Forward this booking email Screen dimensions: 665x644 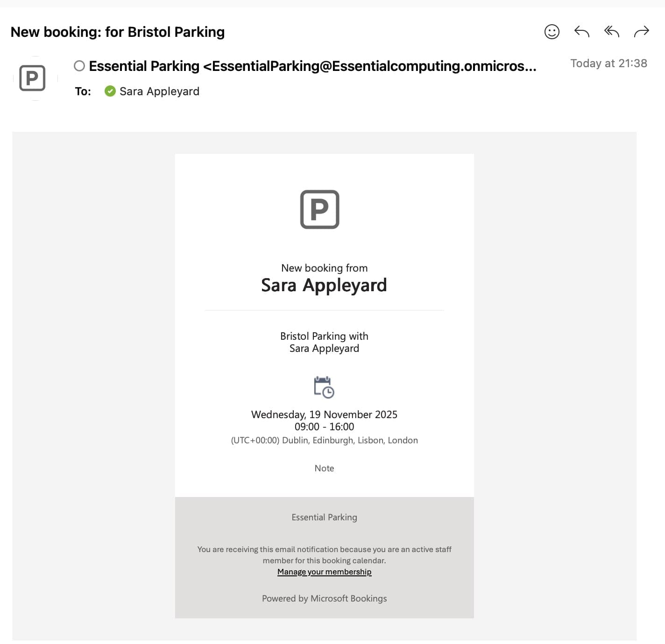pyautogui.click(x=641, y=32)
